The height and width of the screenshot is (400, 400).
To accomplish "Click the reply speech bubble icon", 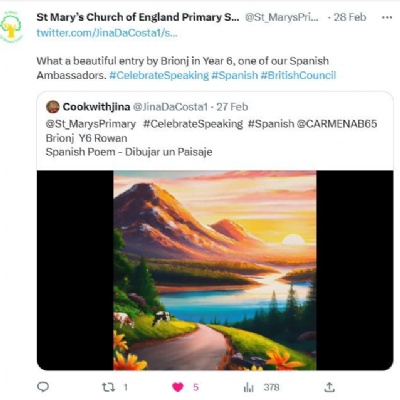I will pyautogui.click(x=43, y=387).
